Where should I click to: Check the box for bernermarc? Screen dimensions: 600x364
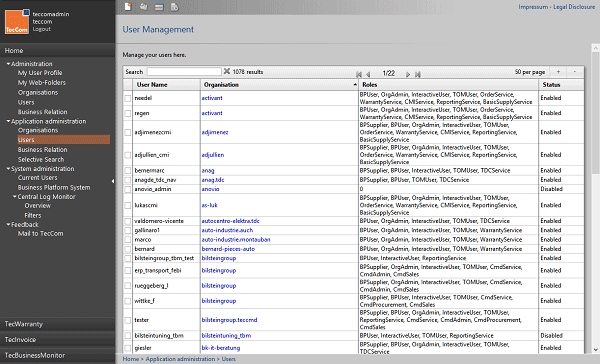(128, 171)
